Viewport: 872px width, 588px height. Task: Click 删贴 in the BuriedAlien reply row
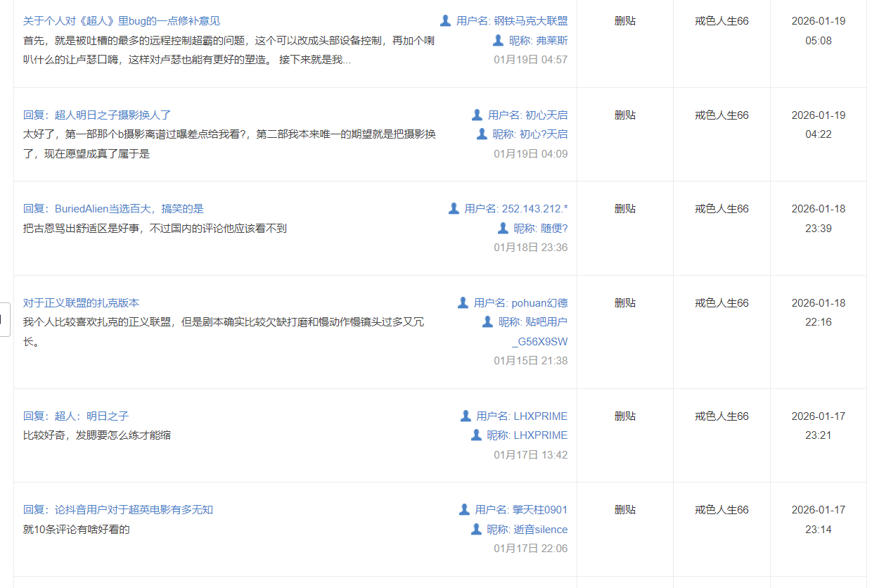624,209
